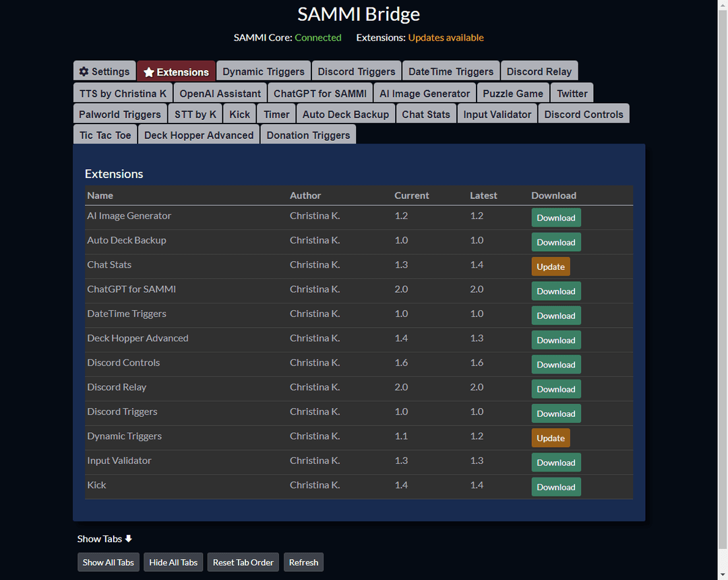Download the Input Validator extension

click(555, 463)
